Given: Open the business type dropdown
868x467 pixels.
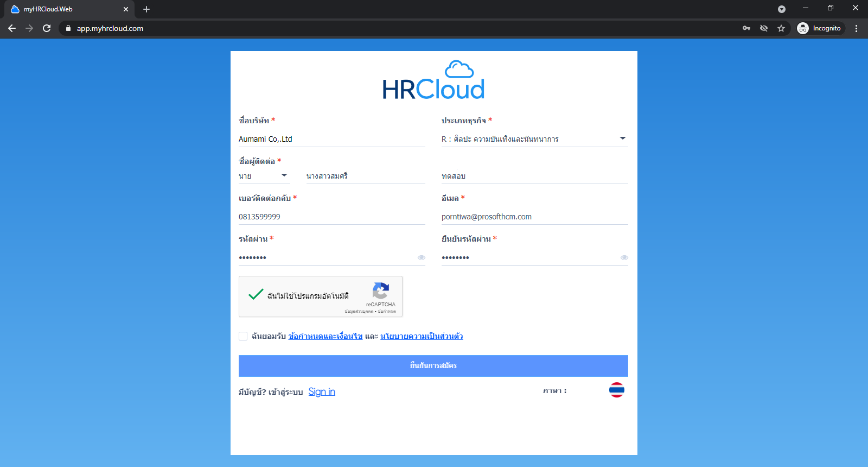Looking at the screenshot, I should coord(535,139).
